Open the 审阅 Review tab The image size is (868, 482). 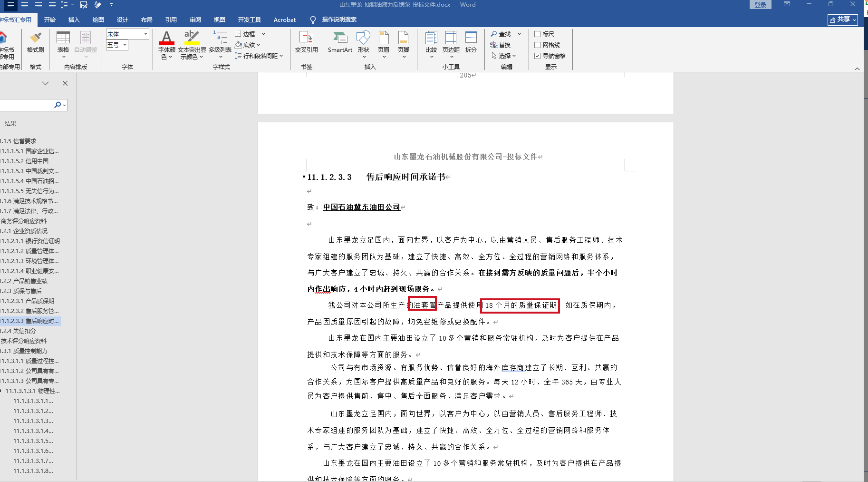tap(195, 20)
